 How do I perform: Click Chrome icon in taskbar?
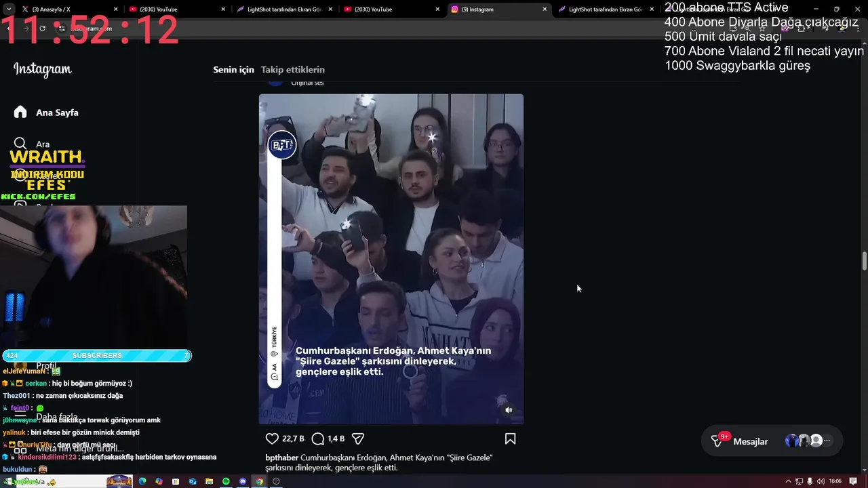point(259,481)
